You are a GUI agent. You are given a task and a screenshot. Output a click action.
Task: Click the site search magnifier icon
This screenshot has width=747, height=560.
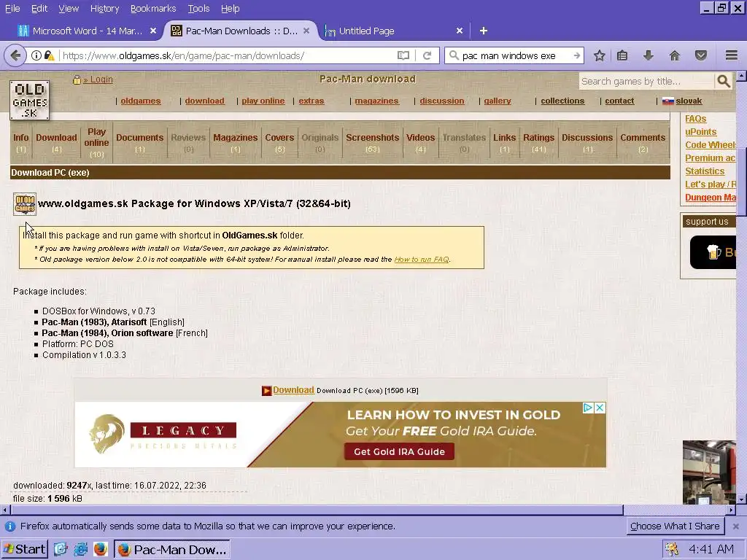pyautogui.click(x=723, y=82)
